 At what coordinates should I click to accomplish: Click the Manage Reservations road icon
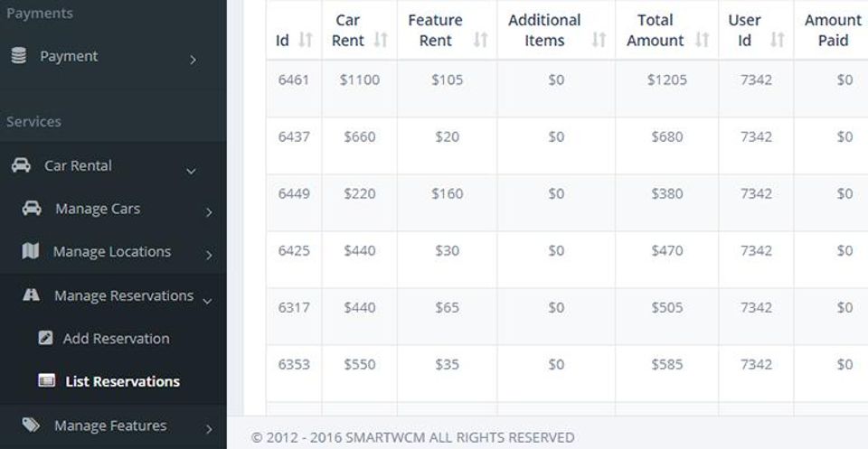click(31, 295)
